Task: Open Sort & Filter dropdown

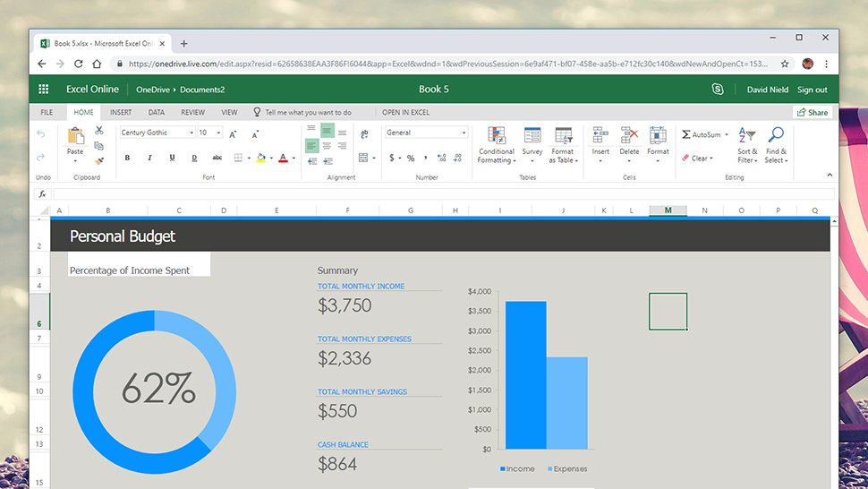Action: (747, 144)
